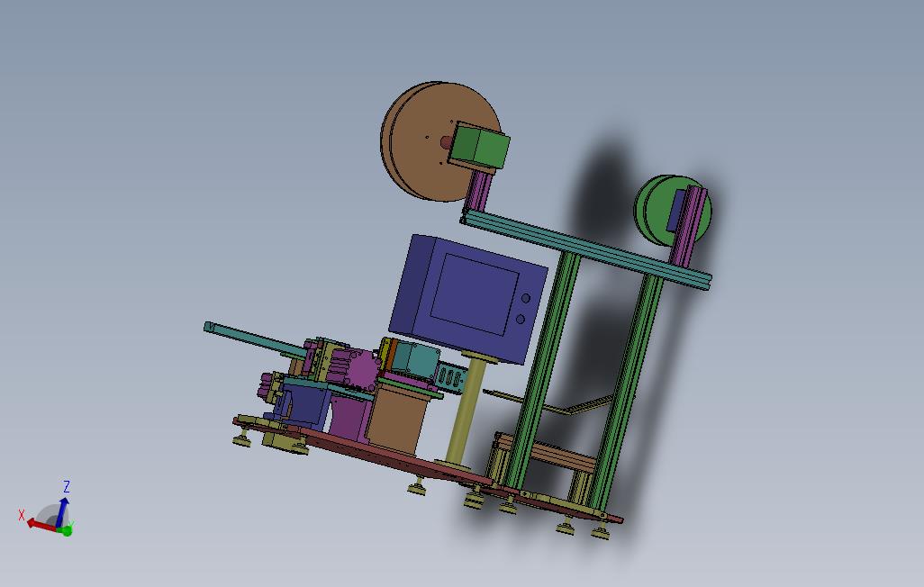
Task: Pick the red center hub of the brown reel
Action: point(446,142)
